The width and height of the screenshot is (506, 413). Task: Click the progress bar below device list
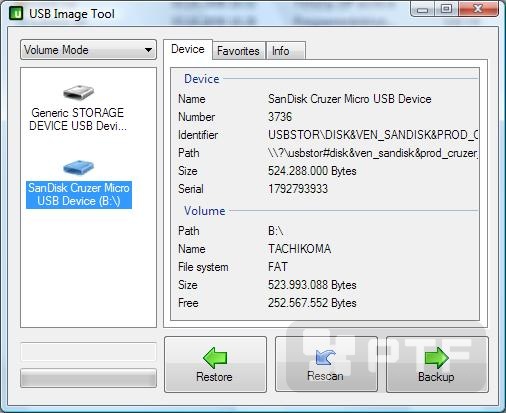click(88, 378)
